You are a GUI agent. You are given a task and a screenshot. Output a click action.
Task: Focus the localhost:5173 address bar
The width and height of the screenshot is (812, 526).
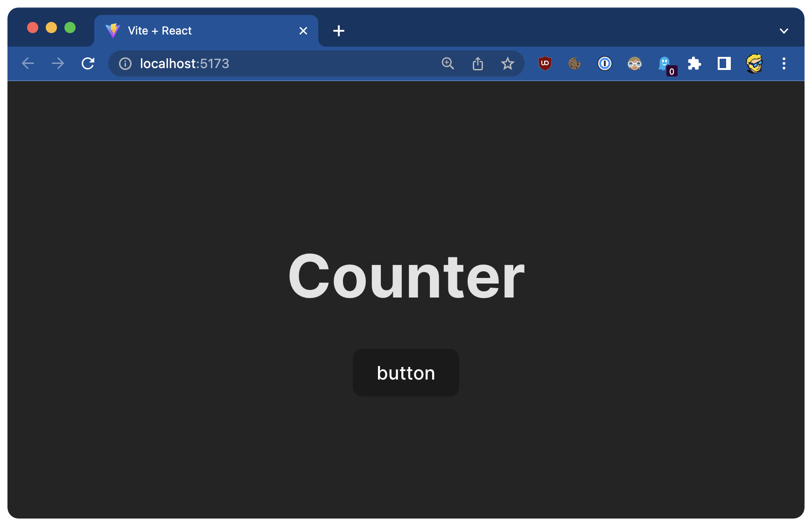click(x=280, y=63)
